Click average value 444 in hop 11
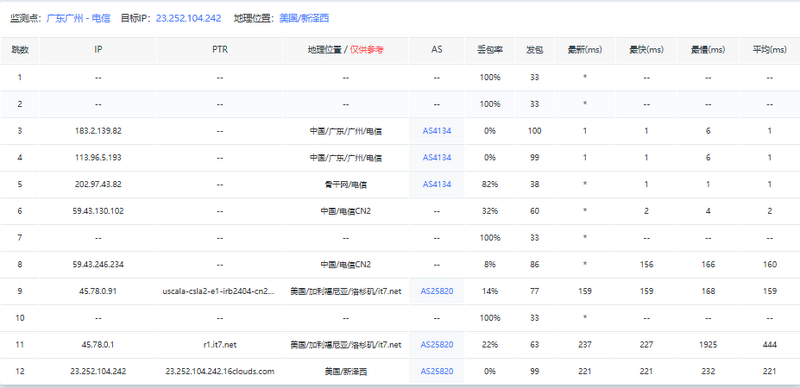Screen dimensions: 800x388 coord(770,345)
